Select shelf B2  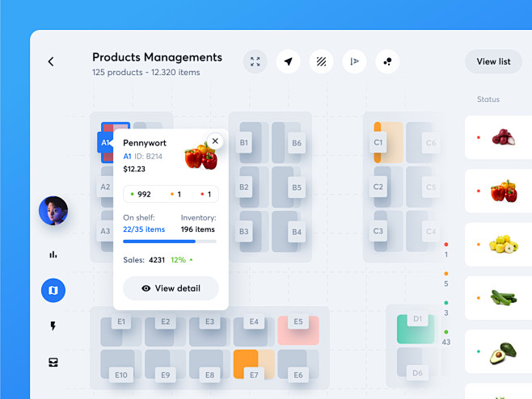coord(244,187)
